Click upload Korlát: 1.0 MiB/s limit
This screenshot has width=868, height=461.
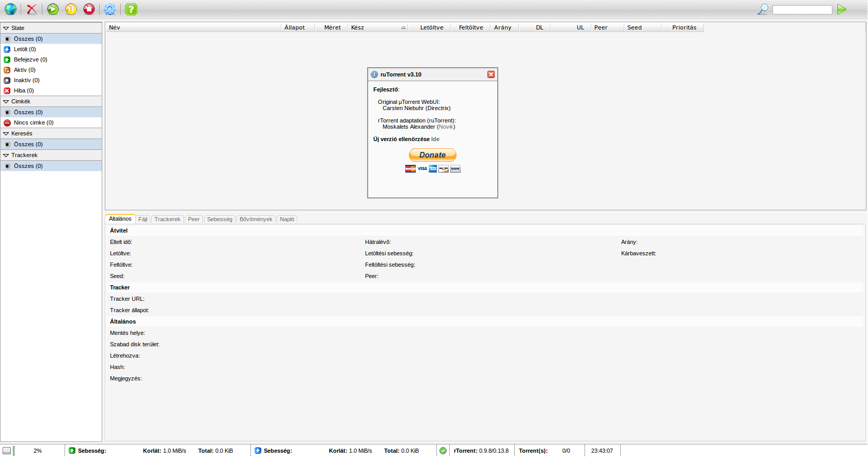pyautogui.click(x=165, y=451)
